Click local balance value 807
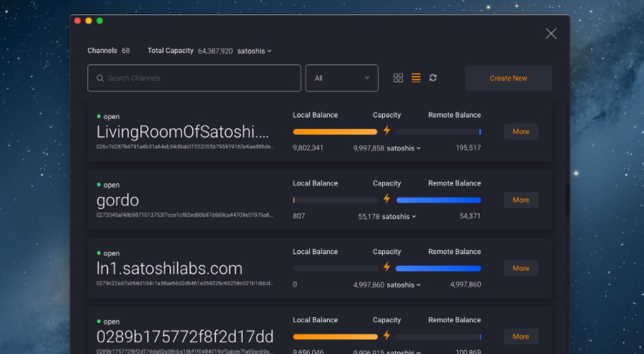 [299, 216]
